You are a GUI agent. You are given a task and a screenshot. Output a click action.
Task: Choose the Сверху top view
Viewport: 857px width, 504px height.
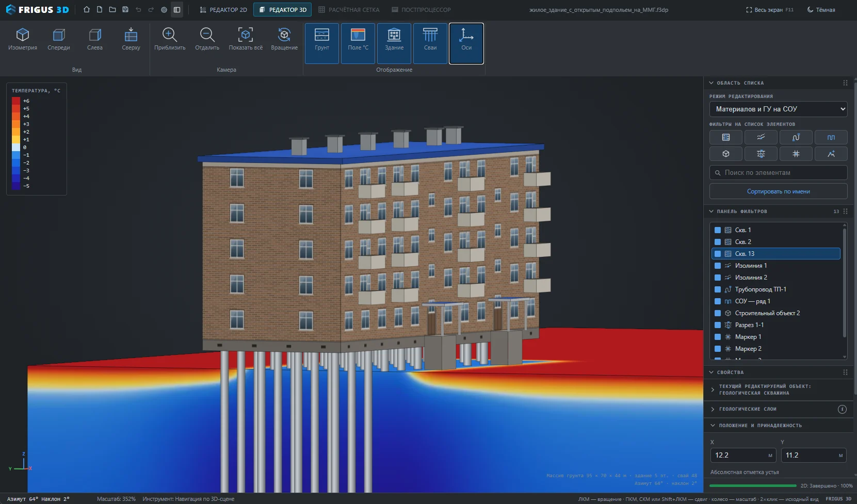pyautogui.click(x=131, y=39)
